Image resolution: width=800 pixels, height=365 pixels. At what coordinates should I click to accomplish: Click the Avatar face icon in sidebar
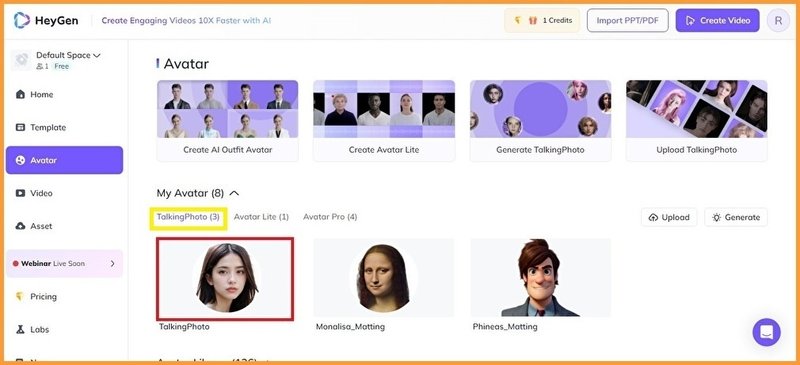click(x=20, y=160)
